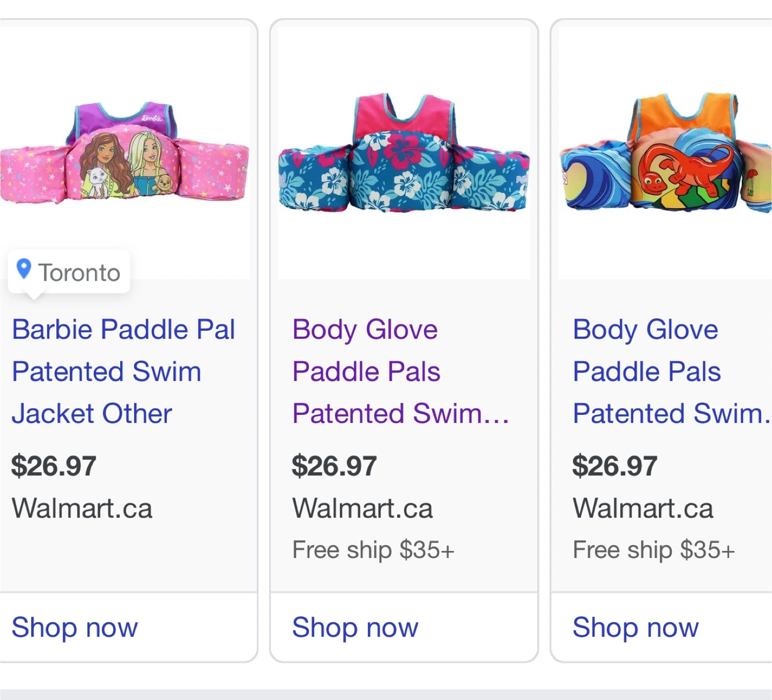
Task: Open the Barbie Paddle Pal Patented Swim Jacket link
Action: [123, 371]
